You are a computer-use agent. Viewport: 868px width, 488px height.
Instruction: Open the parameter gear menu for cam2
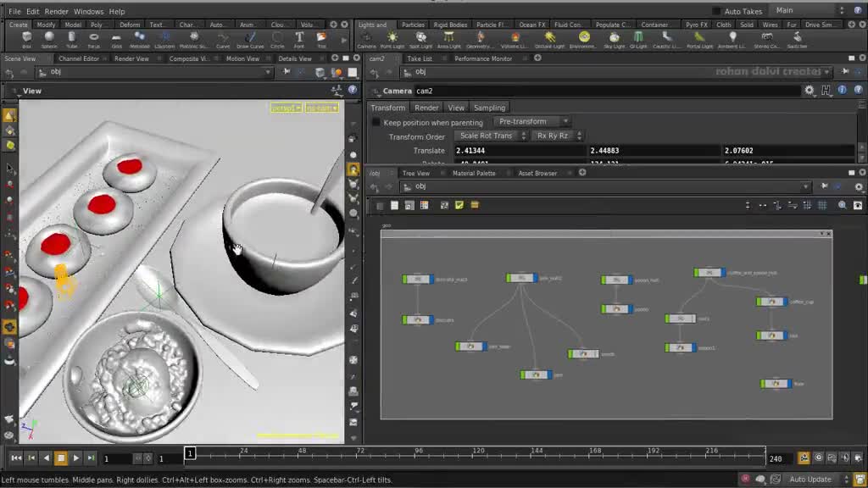pyautogui.click(x=810, y=91)
